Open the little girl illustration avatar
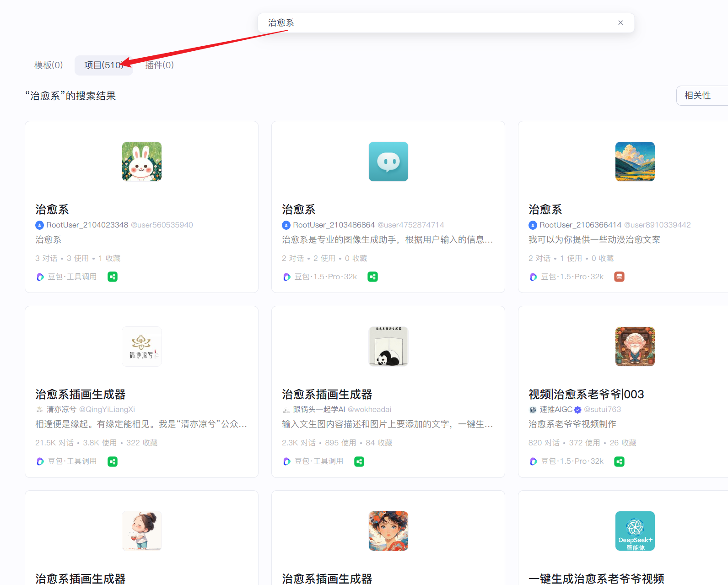Viewport: 728px width, 585px height. click(142, 531)
